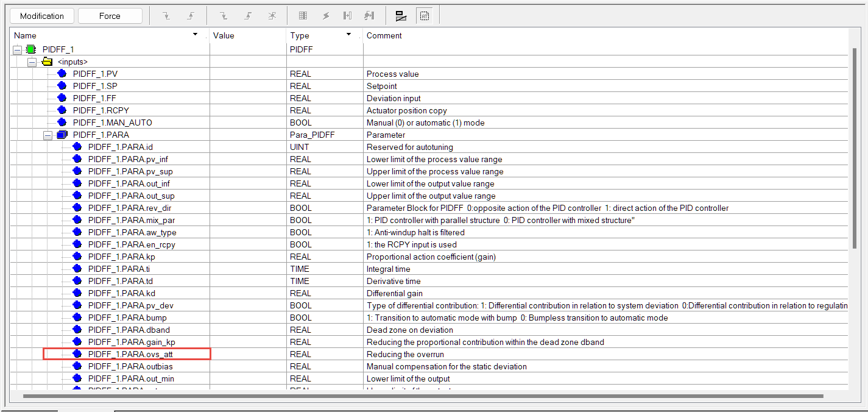Click the 'Dead zone on deviation' comment

pos(410,330)
